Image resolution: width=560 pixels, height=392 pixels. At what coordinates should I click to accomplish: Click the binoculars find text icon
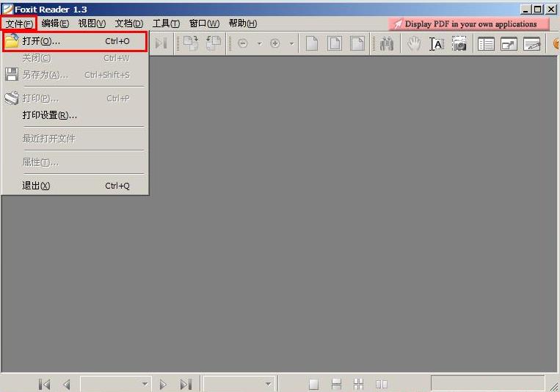point(387,43)
